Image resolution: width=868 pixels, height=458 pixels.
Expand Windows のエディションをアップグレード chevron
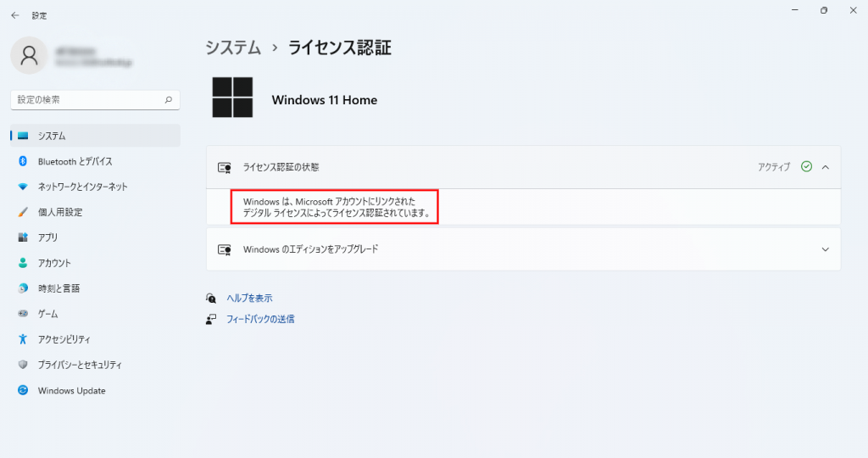[x=826, y=249]
